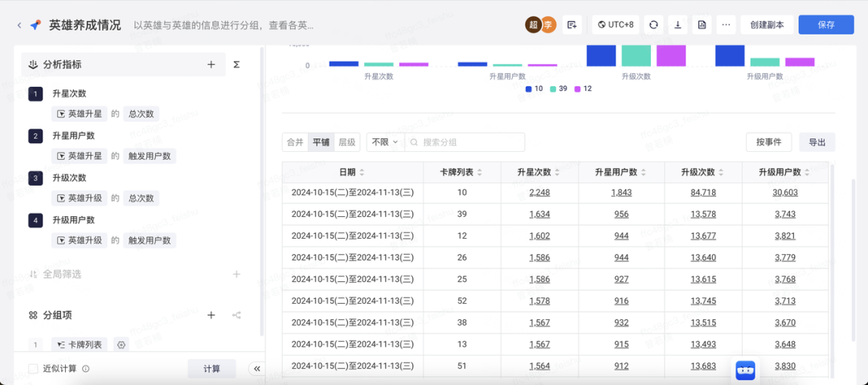This screenshot has height=385, width=868.
Task: Click the 计算 button
Action: (x=211, y=369)
